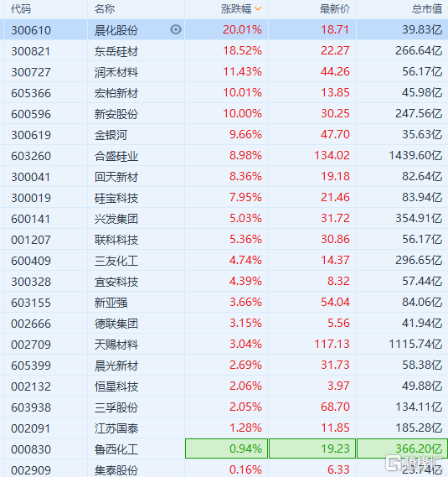Click highlighted 19.23 price cell
This screenshot has width=448, height=477.
[x=312, y=448]
